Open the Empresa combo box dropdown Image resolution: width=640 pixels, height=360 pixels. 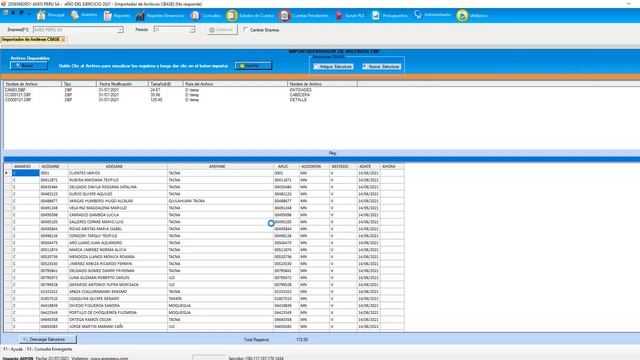[120, 30]
